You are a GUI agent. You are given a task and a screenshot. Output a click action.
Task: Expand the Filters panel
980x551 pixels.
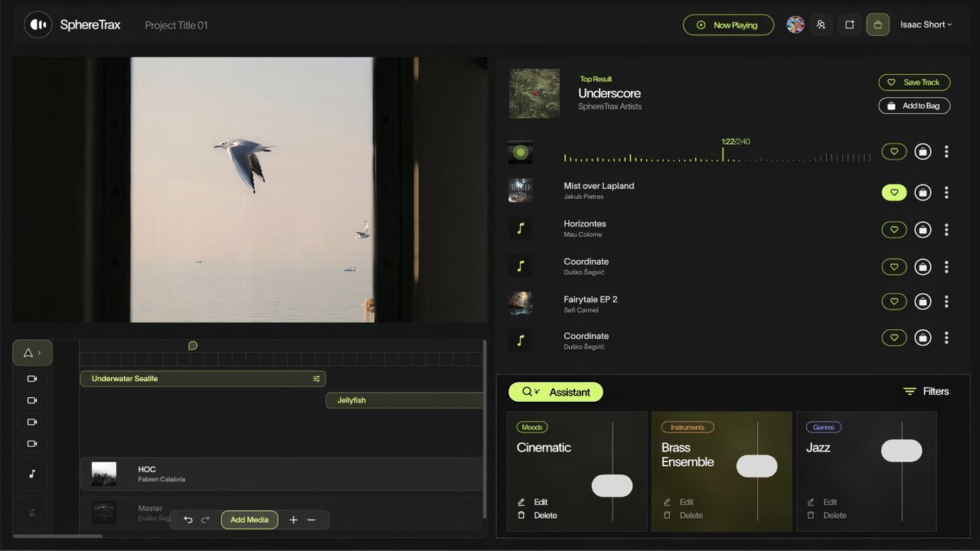click(x=926, y=391)
